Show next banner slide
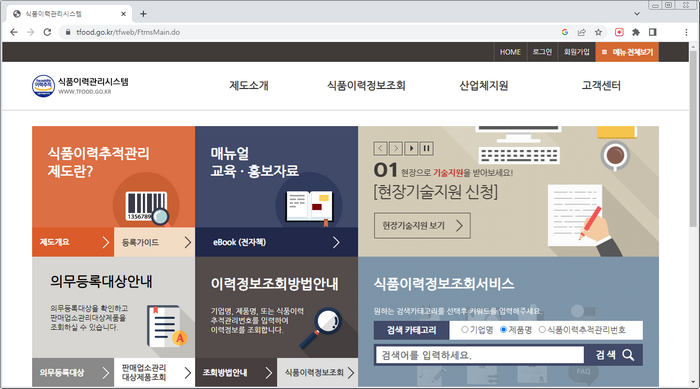The height and width of the screenshot is (389, 700). coord(396,148)
